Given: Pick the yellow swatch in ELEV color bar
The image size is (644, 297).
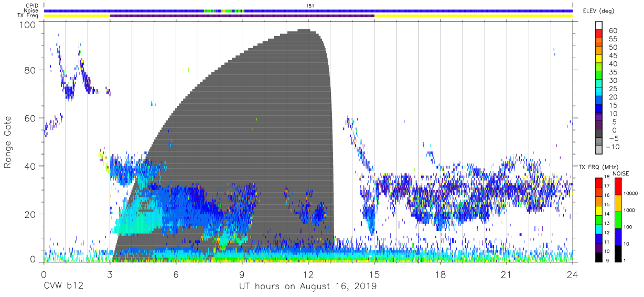Looking at the screenshot, I should click(x=598, y=58).
